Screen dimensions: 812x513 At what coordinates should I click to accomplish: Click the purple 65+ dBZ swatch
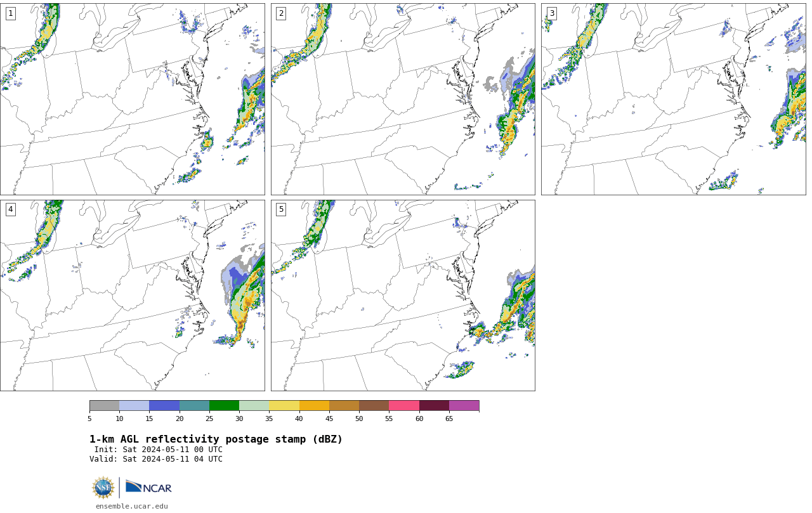tap(464, 406)
